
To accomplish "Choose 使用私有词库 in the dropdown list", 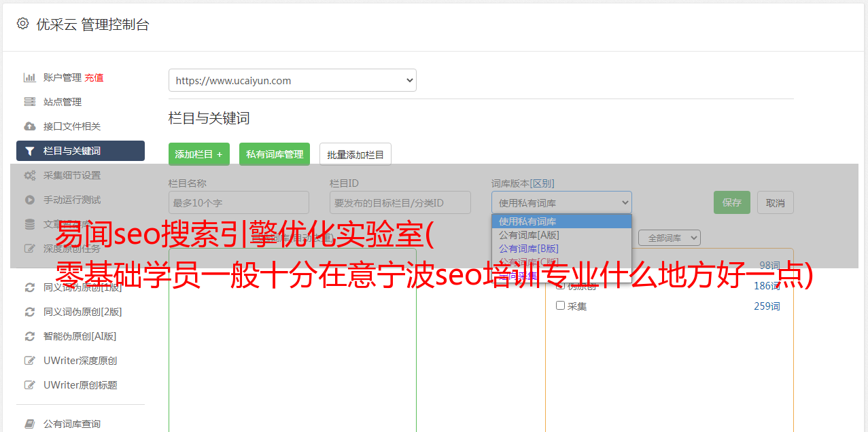I will pyautogui.click(x=561, y=221).
